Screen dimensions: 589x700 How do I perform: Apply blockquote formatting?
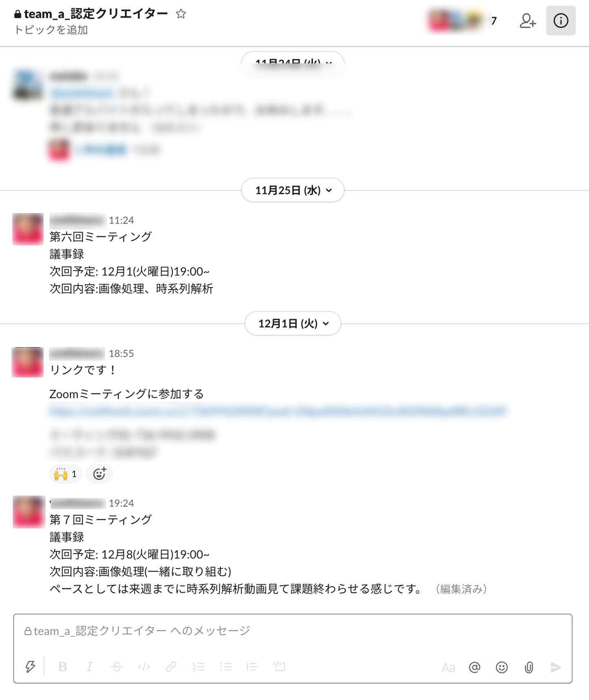pyautogui.click(x=252, y=667)
